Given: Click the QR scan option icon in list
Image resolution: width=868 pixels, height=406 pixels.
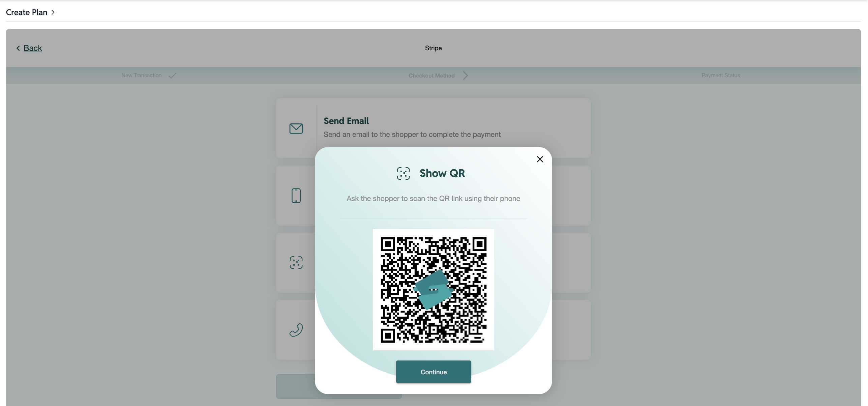Looking at the screenshot, I should point(296,262).
